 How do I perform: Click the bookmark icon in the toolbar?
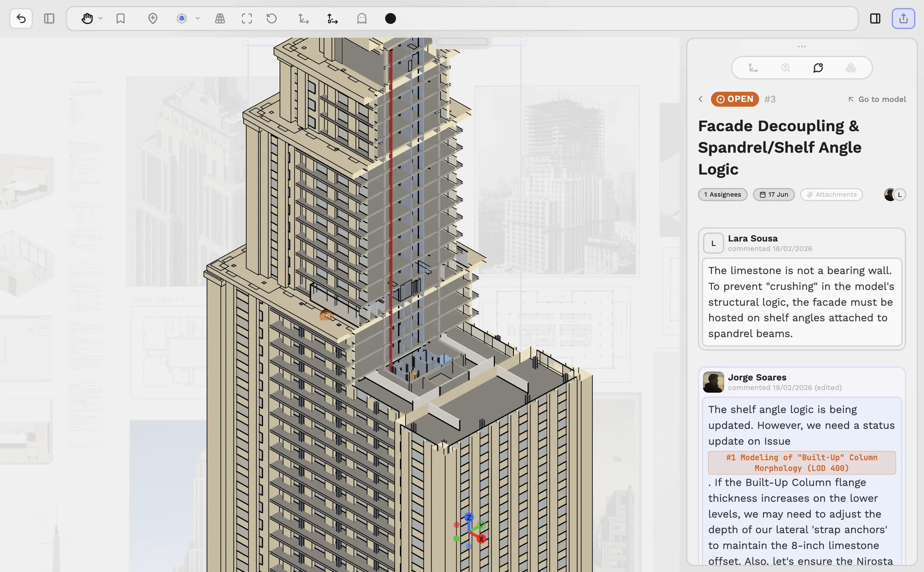point(121,19)
